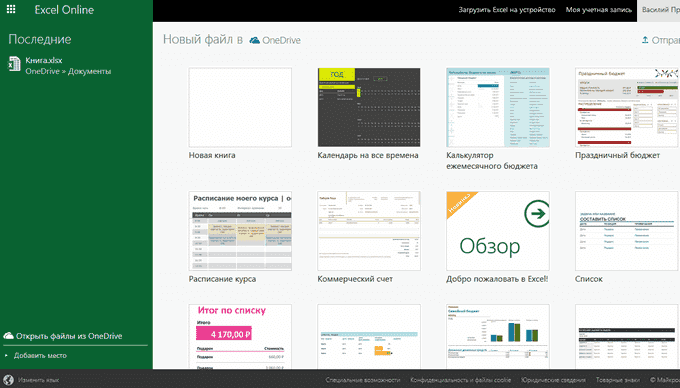Viewport: 680px width, 388px height.
Task: Click the upload arrow icon near Отправить
Action: click(645, 40)
